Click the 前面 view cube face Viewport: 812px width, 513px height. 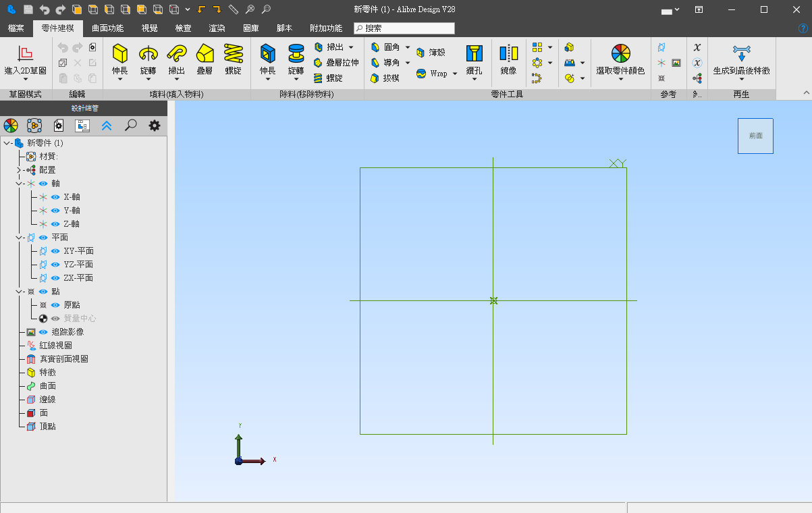click(755, 136)
